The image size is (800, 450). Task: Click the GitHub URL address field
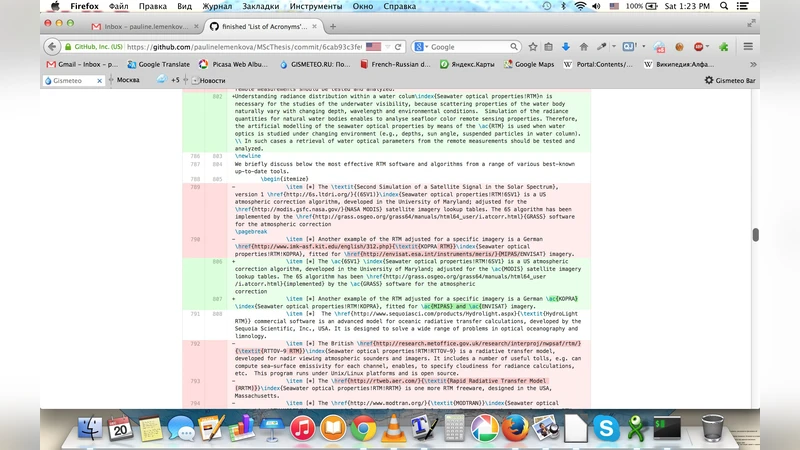244,46
